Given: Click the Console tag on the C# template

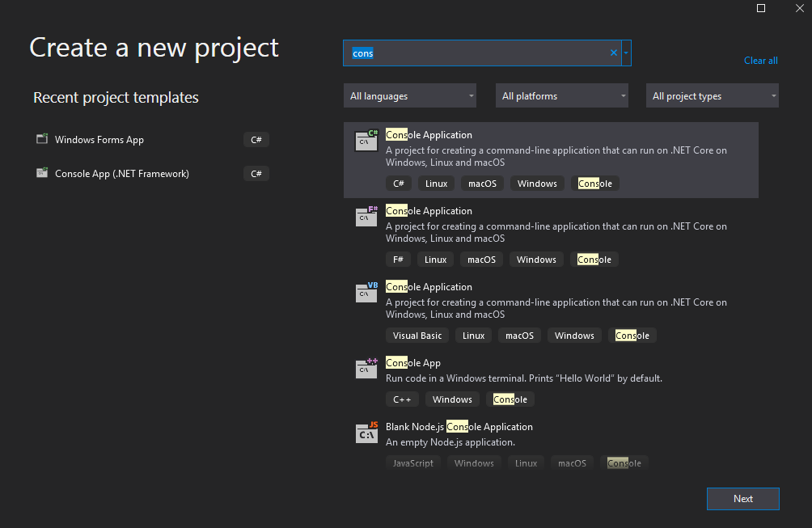Looking at the screenshot, I should [x=594, y=184].
